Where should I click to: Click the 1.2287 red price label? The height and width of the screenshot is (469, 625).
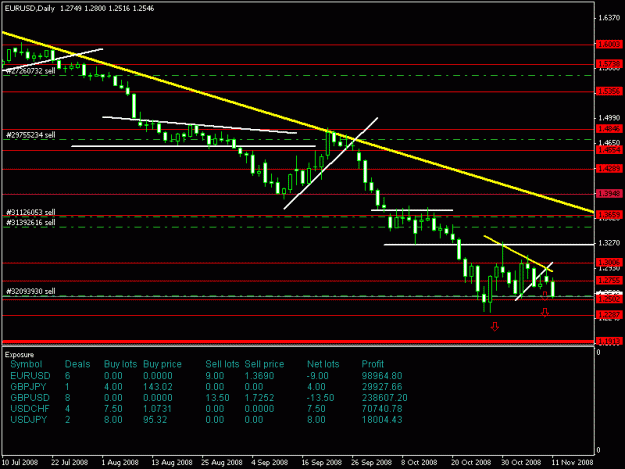pos(609,315)
